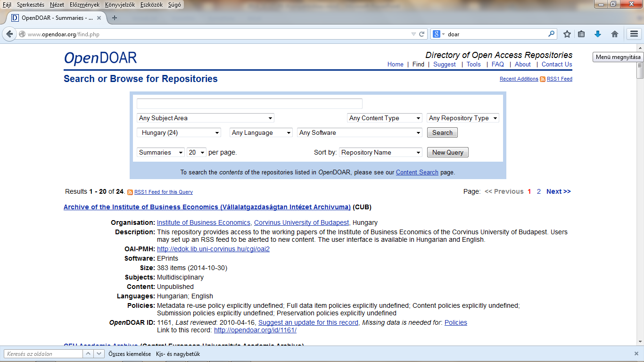Reload the page with refresh icon

click(422, 34)
